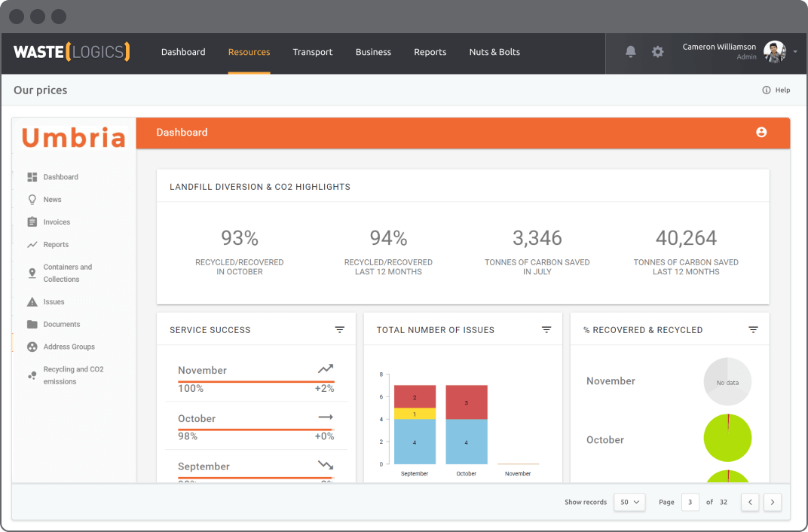
Task: Click the page number input field
Action: click(x=690, y=502)
